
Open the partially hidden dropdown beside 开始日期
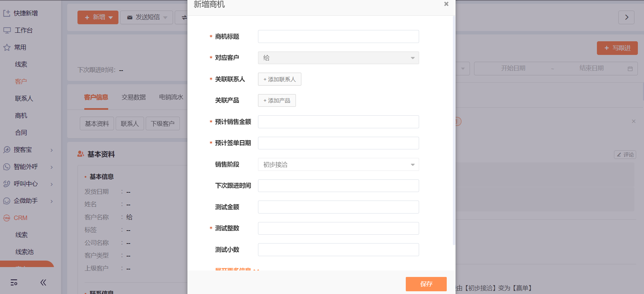pos(463,69)
